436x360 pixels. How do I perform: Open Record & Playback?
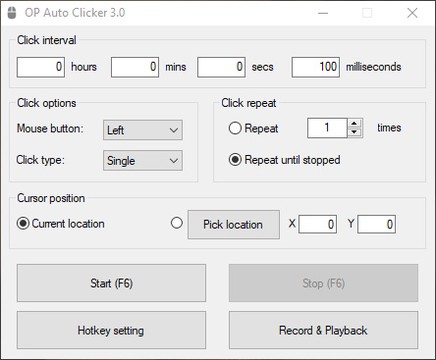323,330
